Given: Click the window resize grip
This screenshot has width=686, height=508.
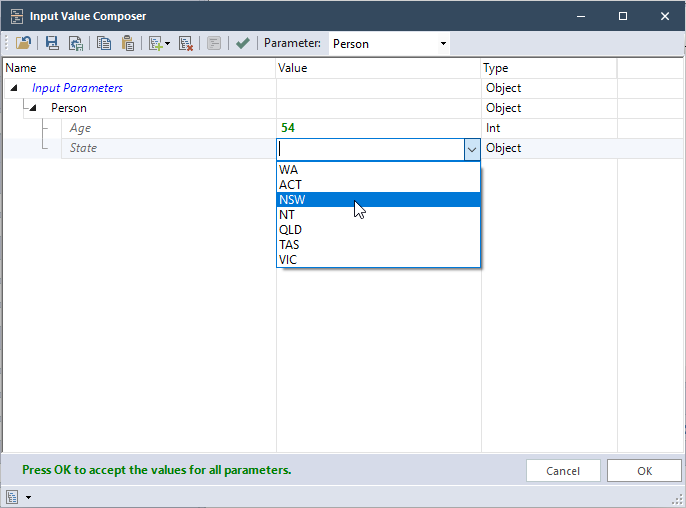Looking at the screenshot, I should 677,499.
